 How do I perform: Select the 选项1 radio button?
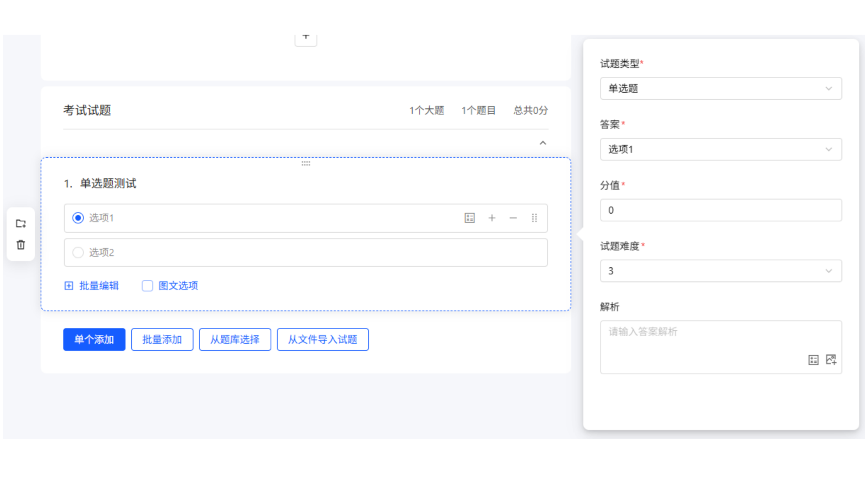(x=78, y=218)
